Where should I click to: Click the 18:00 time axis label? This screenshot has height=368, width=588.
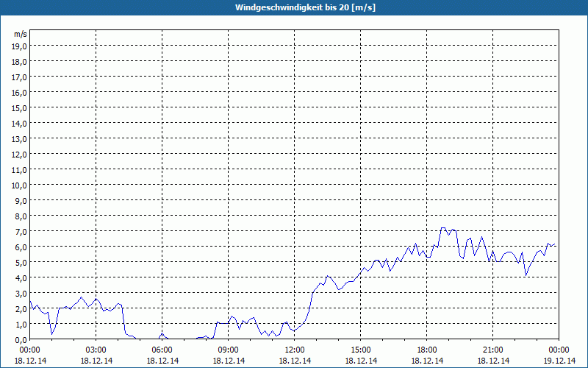427,350
